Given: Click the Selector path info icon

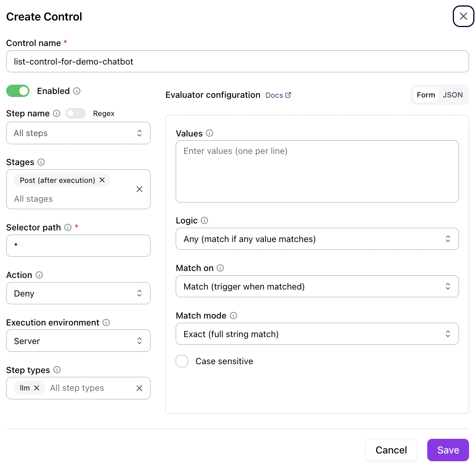Looking at the screenshot, I should pos(68,228).
